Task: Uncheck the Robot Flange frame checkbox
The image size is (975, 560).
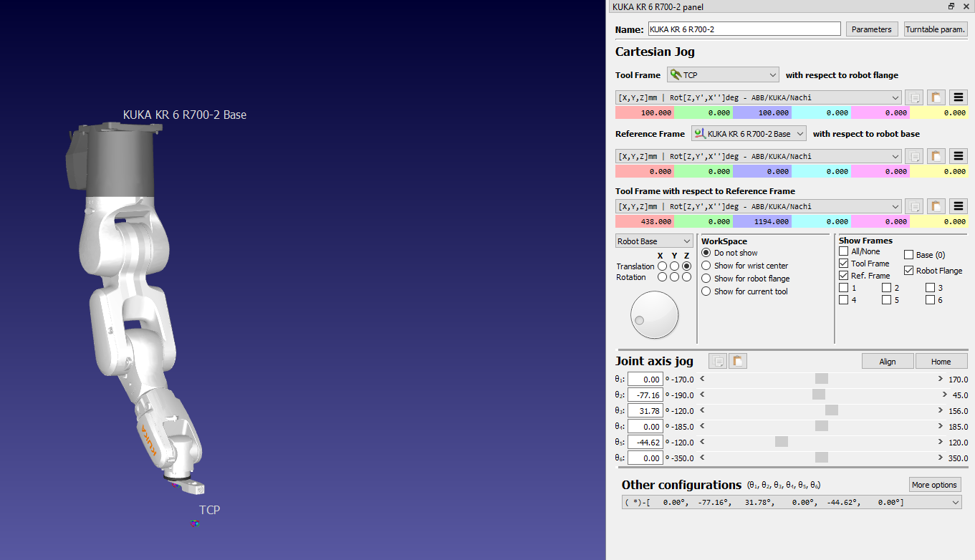Action: click(x=908, y=271)
